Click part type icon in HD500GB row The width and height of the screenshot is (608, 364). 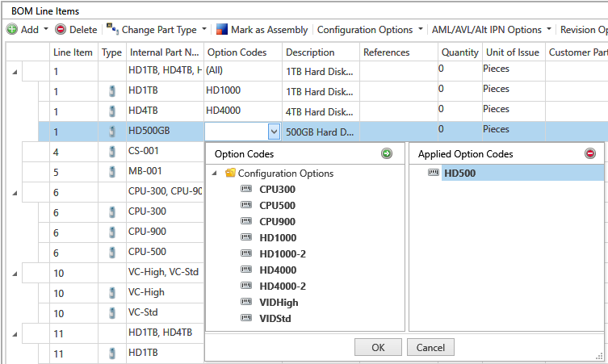[x=111, y=130]
